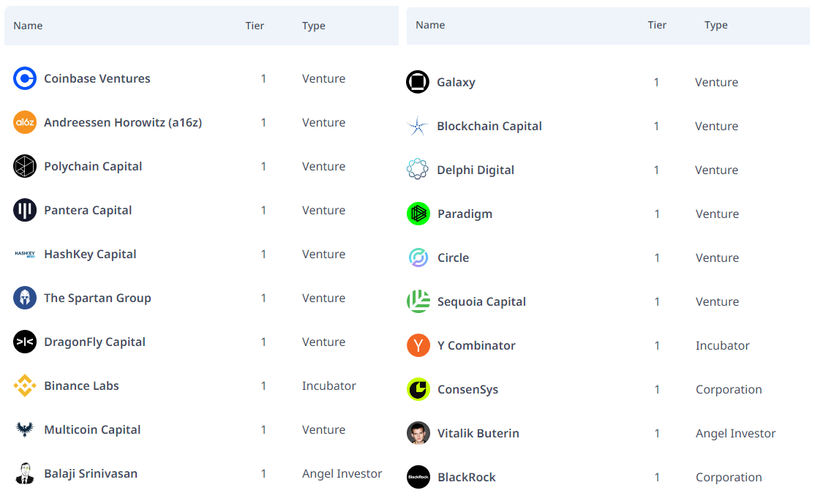Open the BlackRock investor page
The height and width of the screenshot is (504, 815).
tap(467, 477)
